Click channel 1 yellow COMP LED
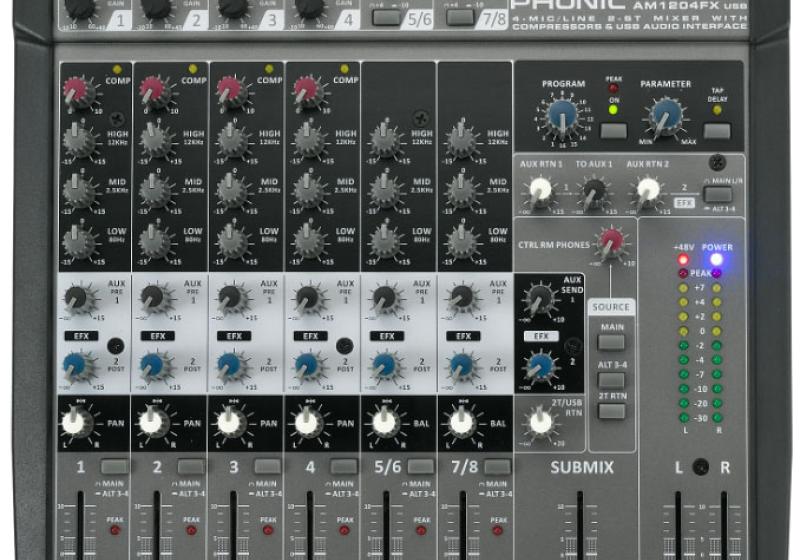The width and height of the screenshot is (800, 560). point(117,69)
